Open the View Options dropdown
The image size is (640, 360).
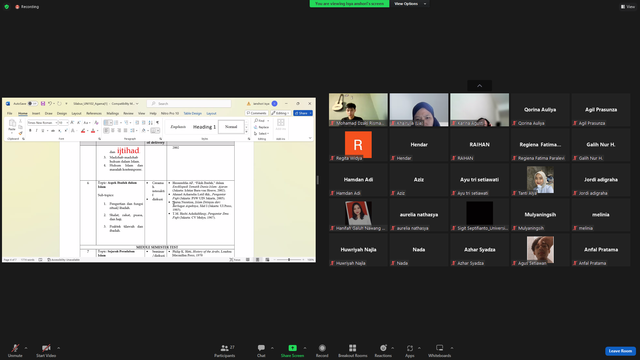pyautogui.click(x=410, y=4)
